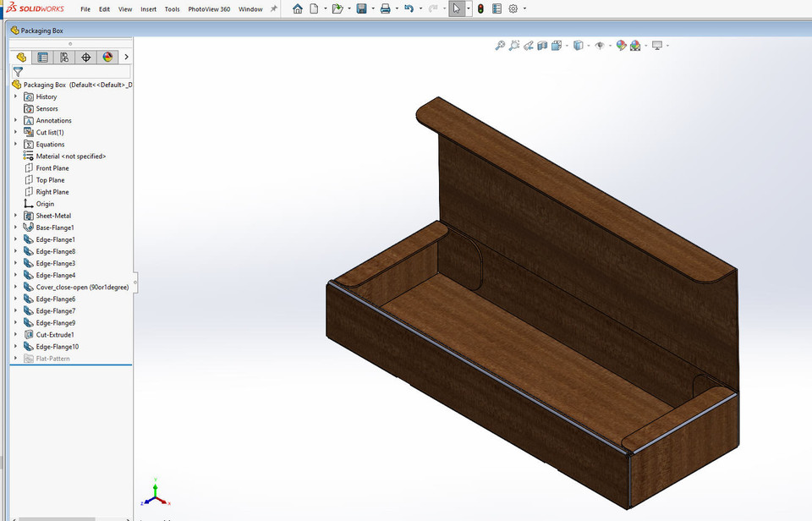This screenshot has width=812, height=521.
Task: Toggle the select arrow cursor tool
Action: point(457,8)
